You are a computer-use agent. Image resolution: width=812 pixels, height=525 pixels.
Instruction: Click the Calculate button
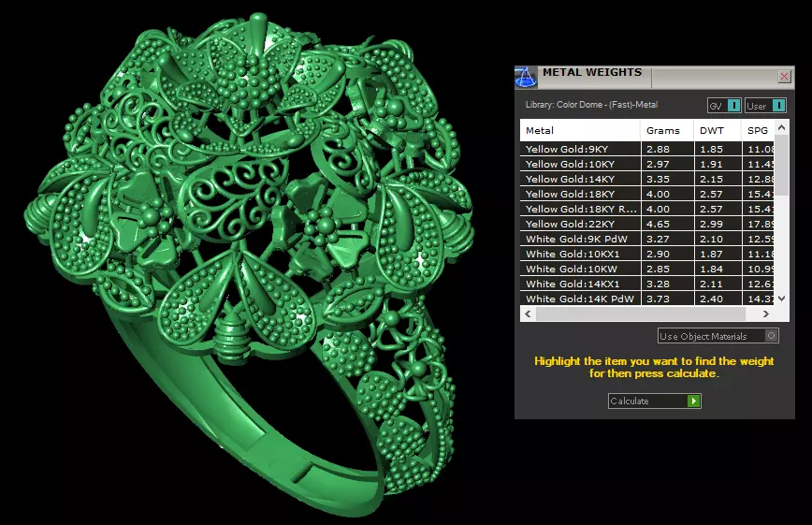click(654, 401)
